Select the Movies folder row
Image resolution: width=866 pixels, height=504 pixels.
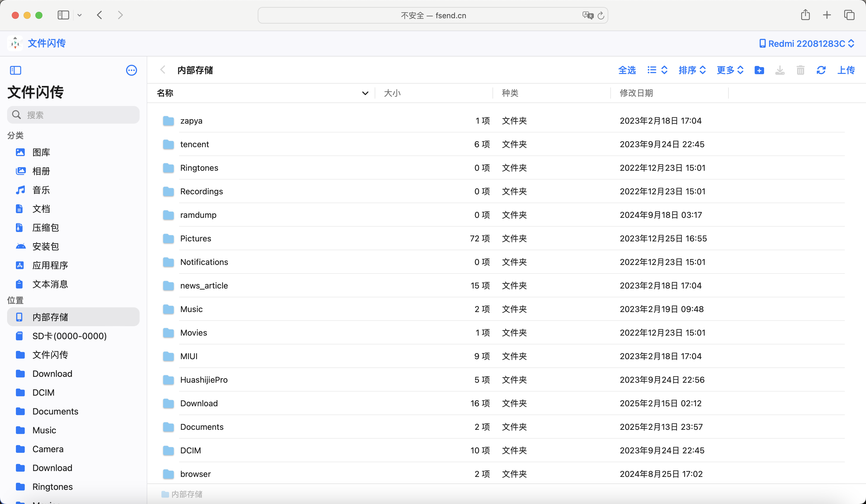(x=503, y=333)
